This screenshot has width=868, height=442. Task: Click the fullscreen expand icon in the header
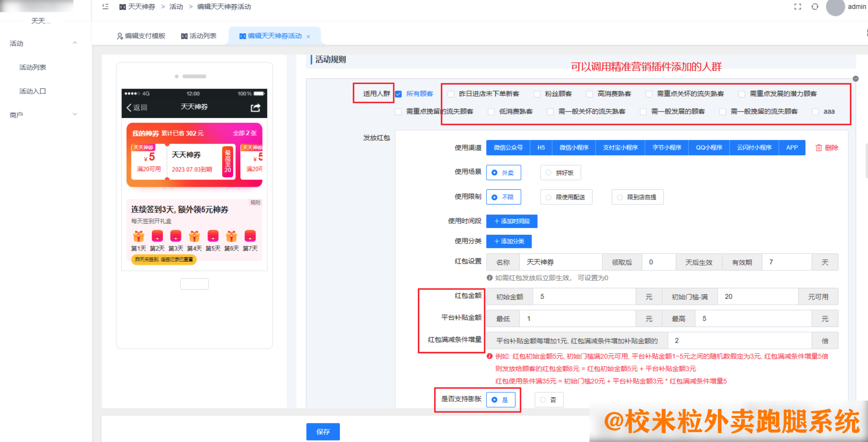click(x=798, y=7)
